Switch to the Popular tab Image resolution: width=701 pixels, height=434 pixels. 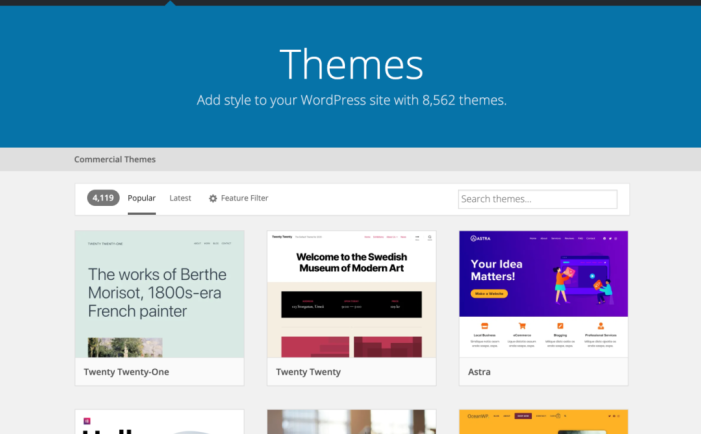141,198
